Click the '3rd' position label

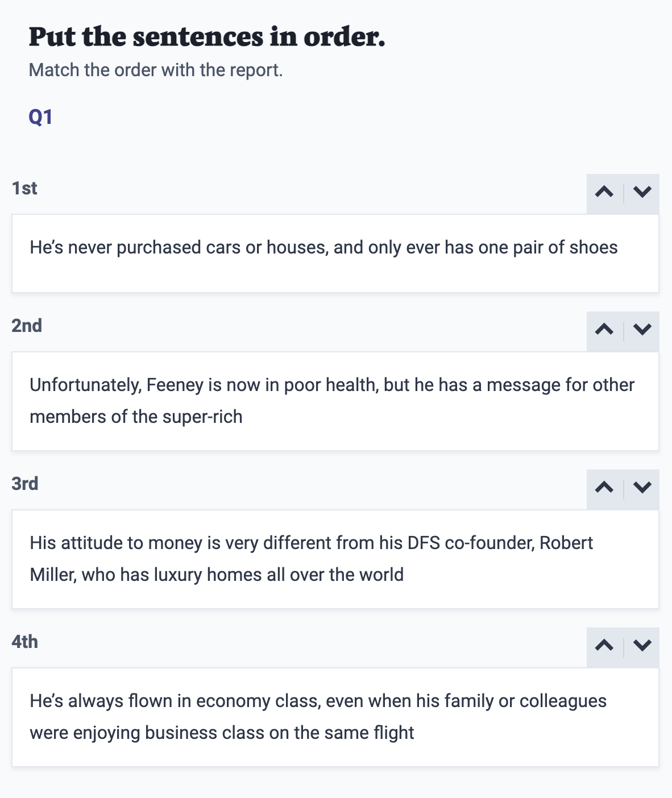click(25, 484)
